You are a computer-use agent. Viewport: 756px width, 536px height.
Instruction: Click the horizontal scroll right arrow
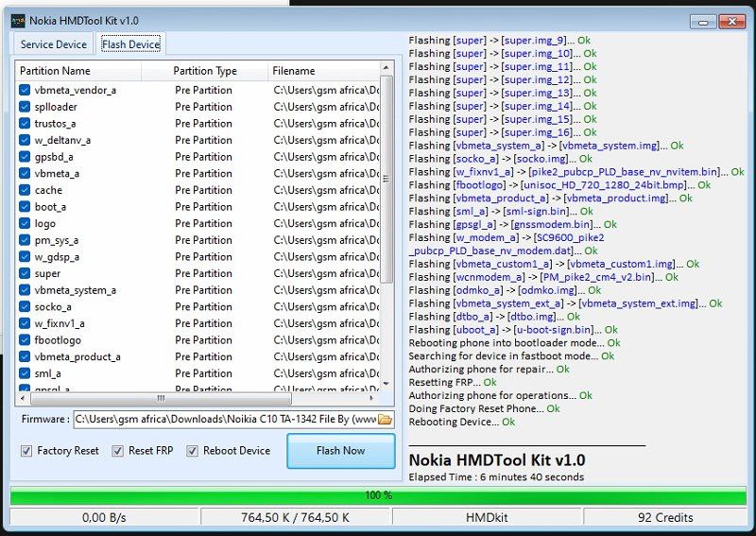point(371,399)
